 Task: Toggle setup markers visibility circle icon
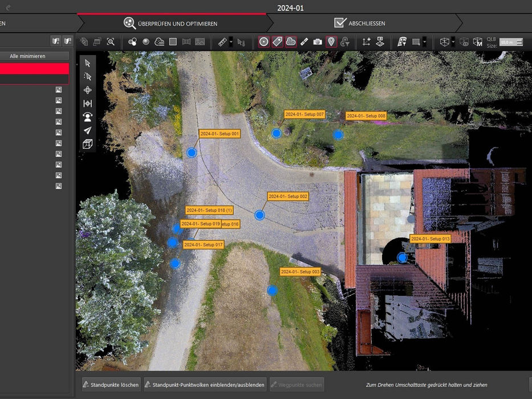point(263,42)
